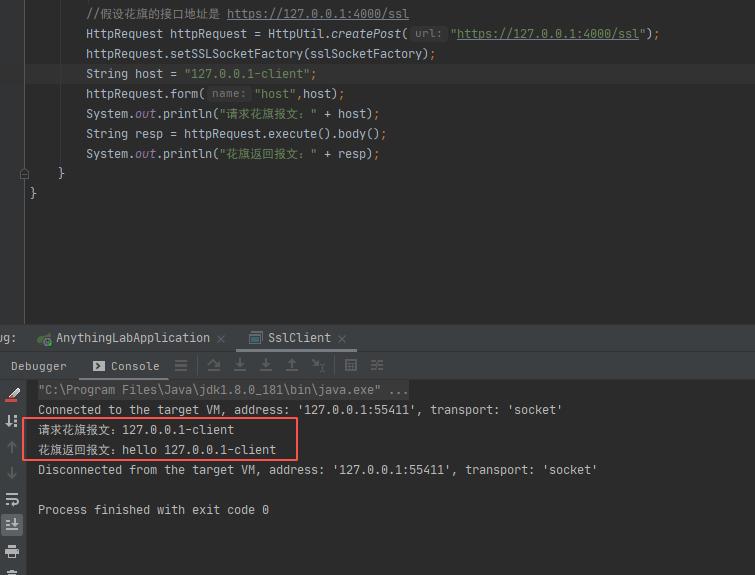
Task: Open Evaluate Expression calculator icon
Action: tap(351, 366)
